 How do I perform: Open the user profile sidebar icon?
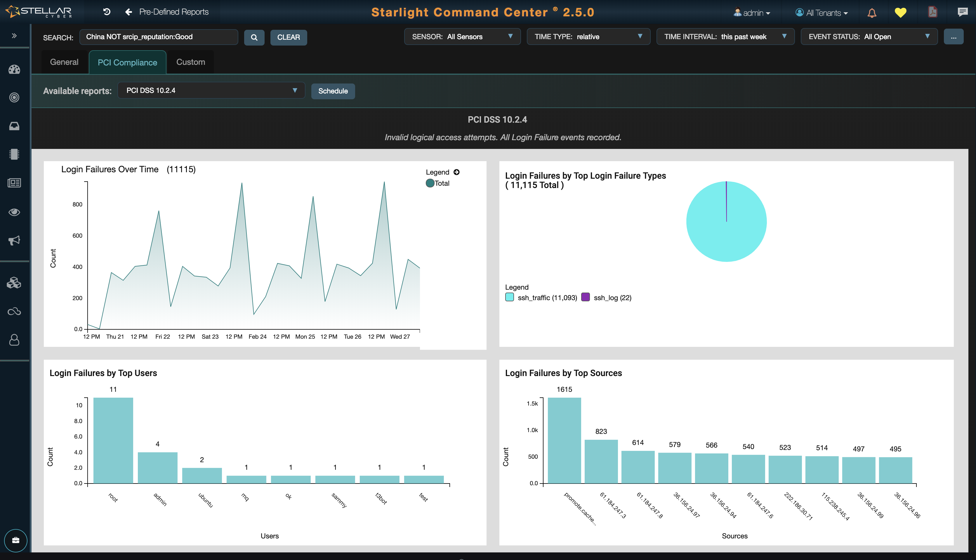pos(14,340)
